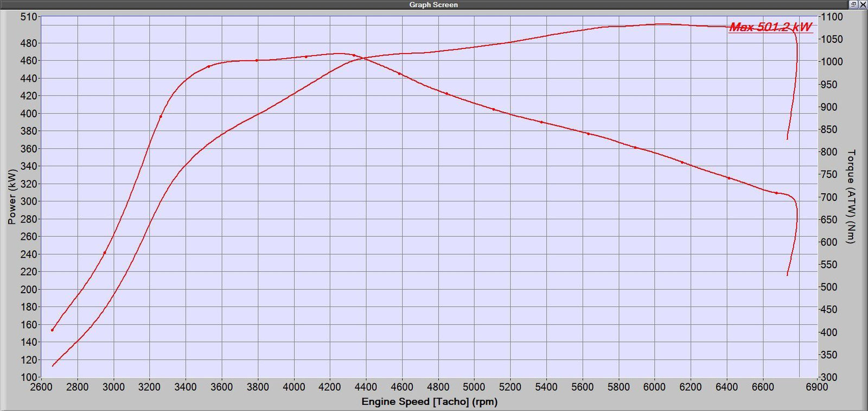Click the 300 tick on the torque axis
Viewport: 868px width, 411px height.
point(829,377)
